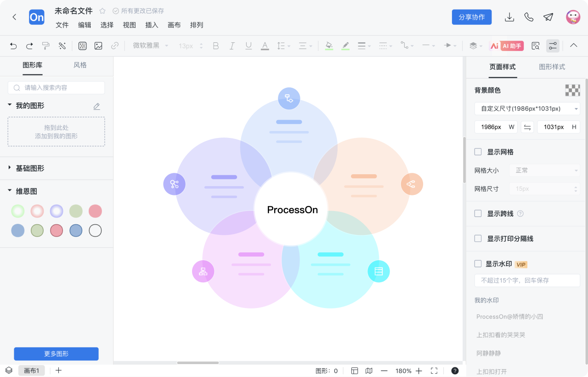This screenshot has height=377, width=588.
Task: Switch to the 图形样式 tab
Action: pos(552,67)
